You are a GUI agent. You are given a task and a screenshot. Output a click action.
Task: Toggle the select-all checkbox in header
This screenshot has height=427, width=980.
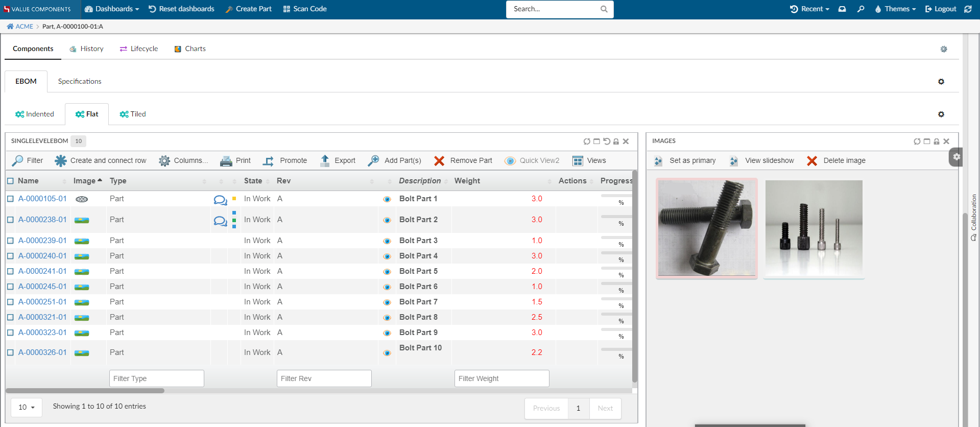point(10,181)
